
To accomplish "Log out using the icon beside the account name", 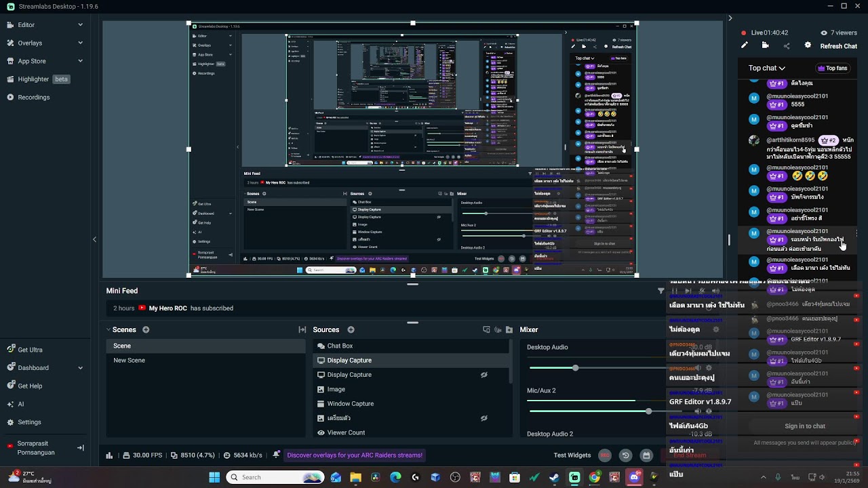I will tap(80, 448).
